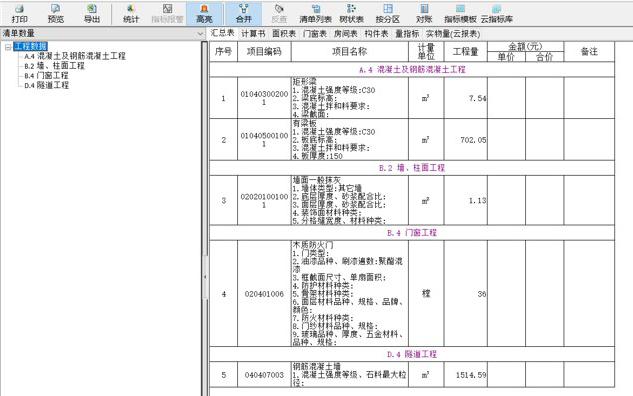Open the 云指标库 cloud indicator library
This screenshot has width=633, height=396.
point(497,14)
